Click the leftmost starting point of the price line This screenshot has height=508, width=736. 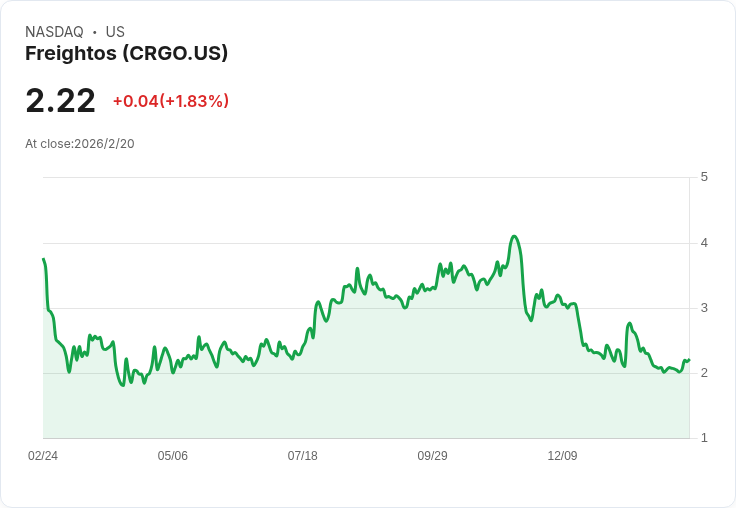coord(43,259)
